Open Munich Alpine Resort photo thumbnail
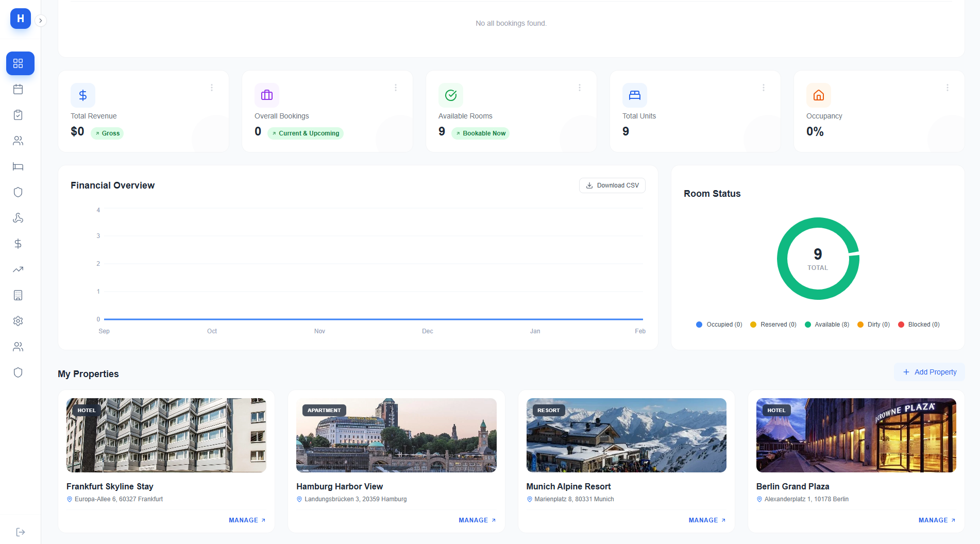The height and width of the screenshot is (544, 980). pos(627,435)
